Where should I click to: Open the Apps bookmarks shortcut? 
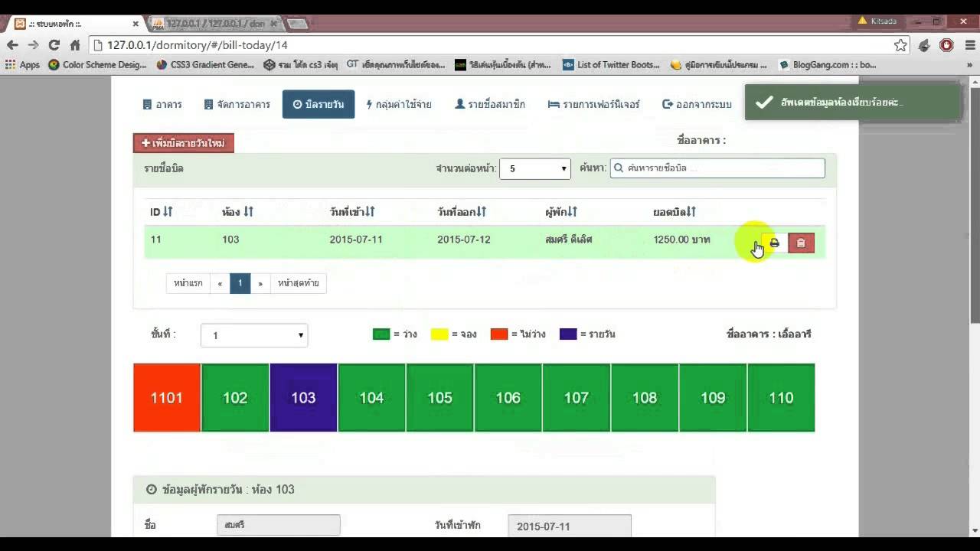(22, 65)
